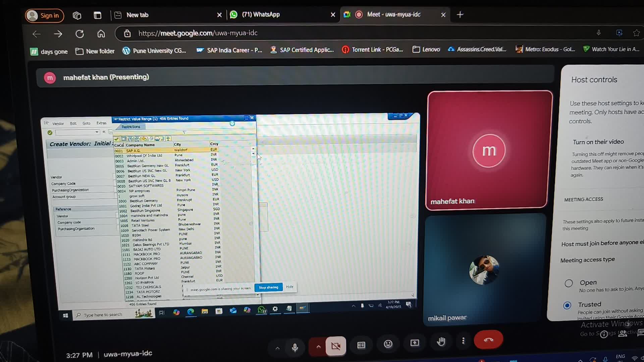Open the New folder bookmark folder
The image size is (644, 362).
(x=95, y=51)
